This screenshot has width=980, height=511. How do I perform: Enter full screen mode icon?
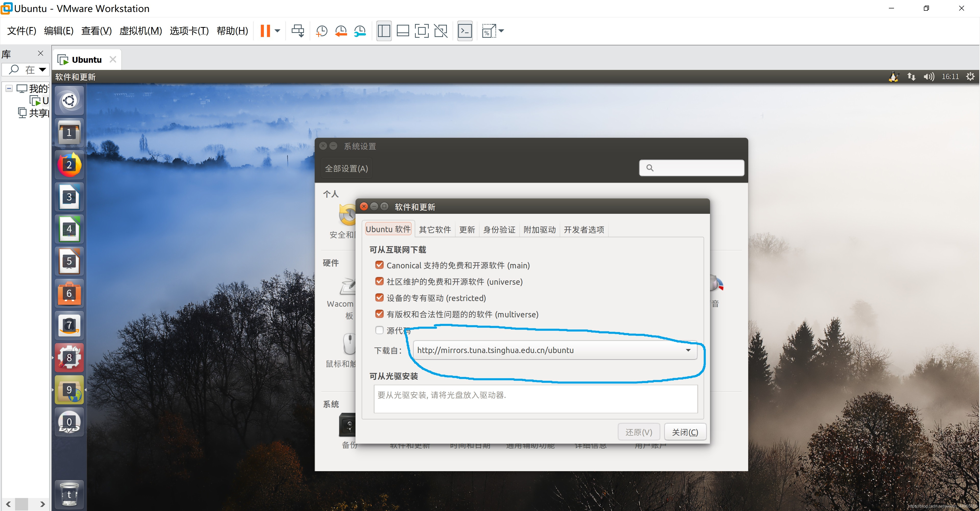click(422, 31)
